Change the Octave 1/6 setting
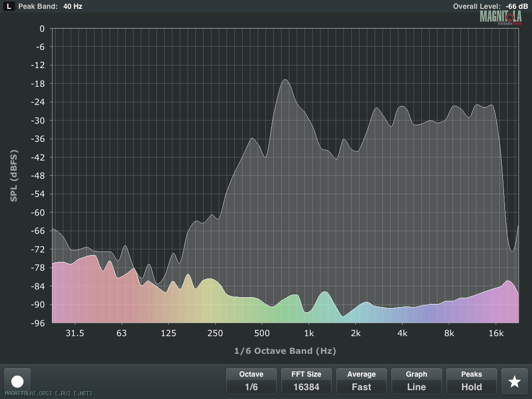532x399 pixels. [251, 381]
